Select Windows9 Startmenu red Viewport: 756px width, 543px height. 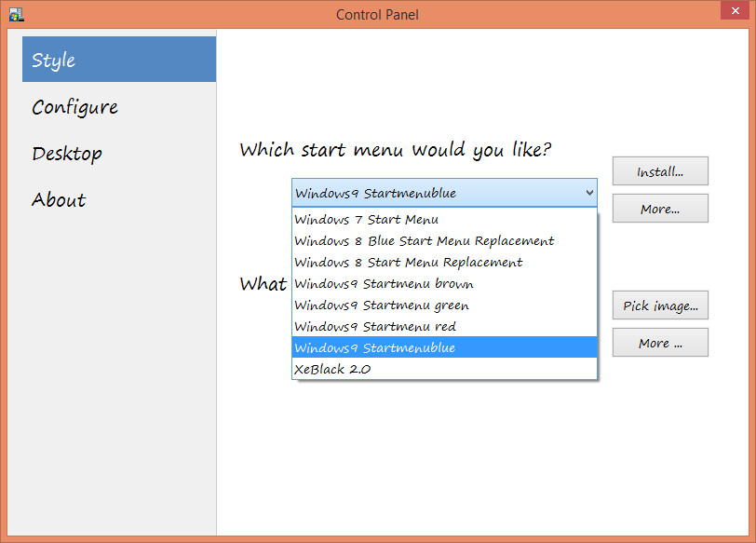[444, 326]
